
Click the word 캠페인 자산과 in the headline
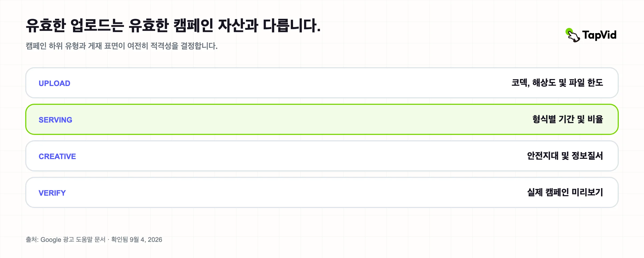(x=216, y=26)
